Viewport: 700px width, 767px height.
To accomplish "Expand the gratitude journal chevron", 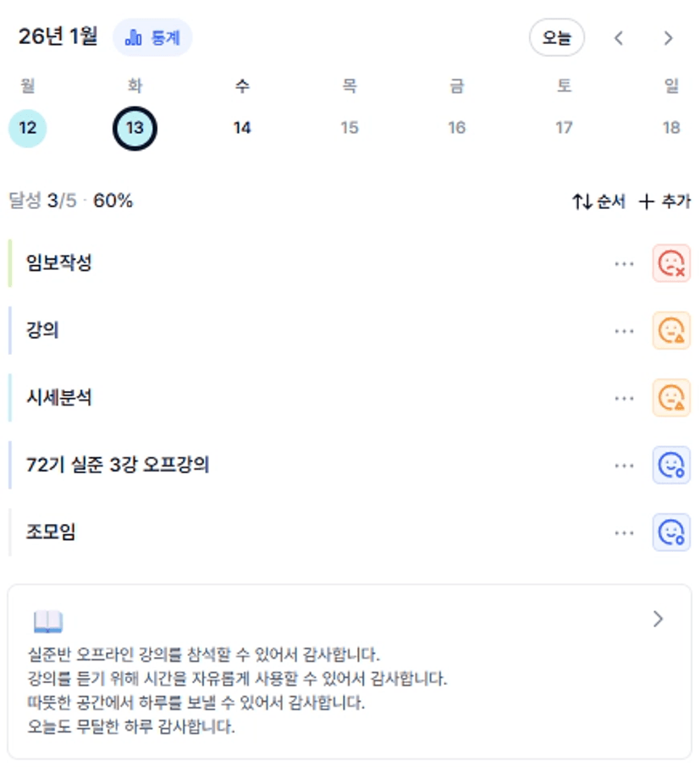I will coord(659,620).
